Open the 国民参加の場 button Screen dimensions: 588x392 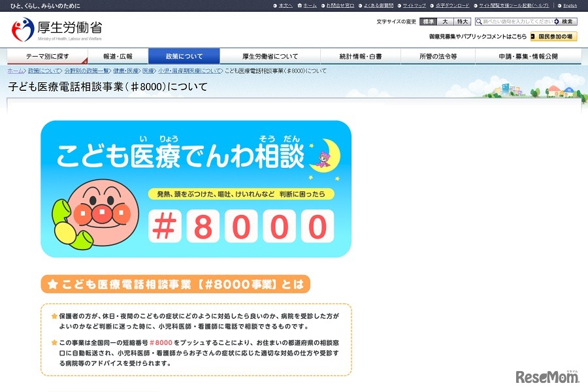pos(553,37)
